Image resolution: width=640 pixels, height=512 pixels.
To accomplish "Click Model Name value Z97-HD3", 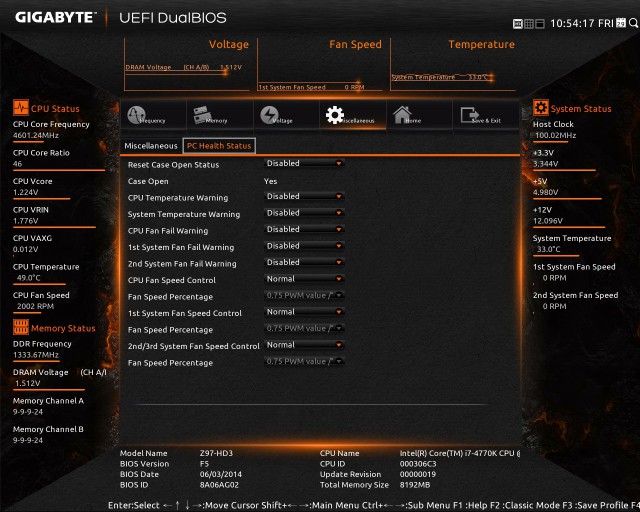I will (x=216, y=453).
